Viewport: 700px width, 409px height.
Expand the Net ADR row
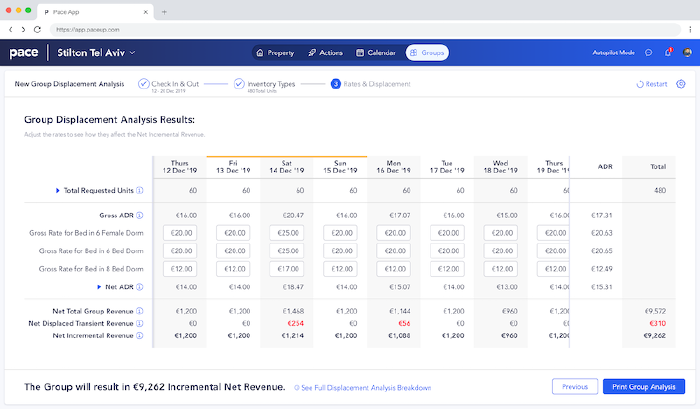(99, 286)
